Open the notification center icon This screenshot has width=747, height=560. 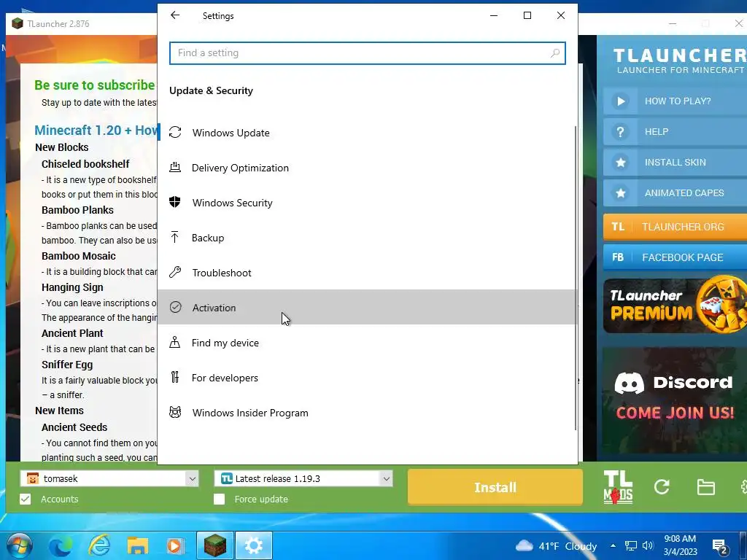point(719,547)
